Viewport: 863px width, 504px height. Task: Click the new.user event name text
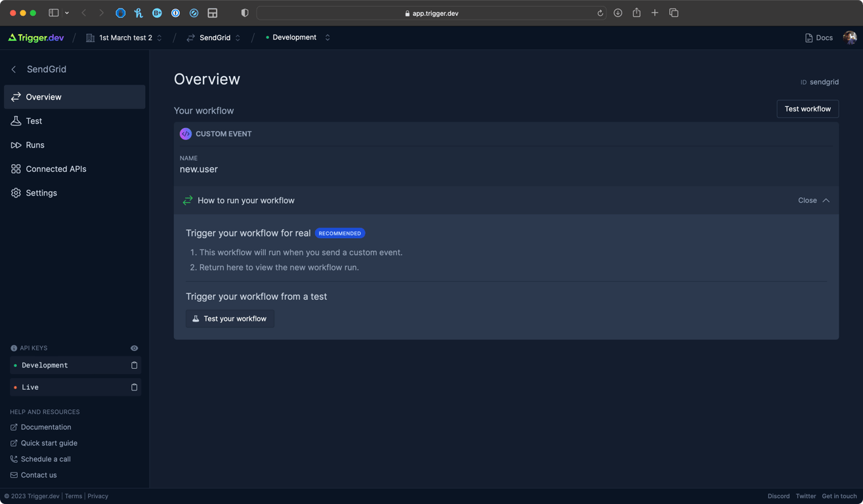(199, 169)
